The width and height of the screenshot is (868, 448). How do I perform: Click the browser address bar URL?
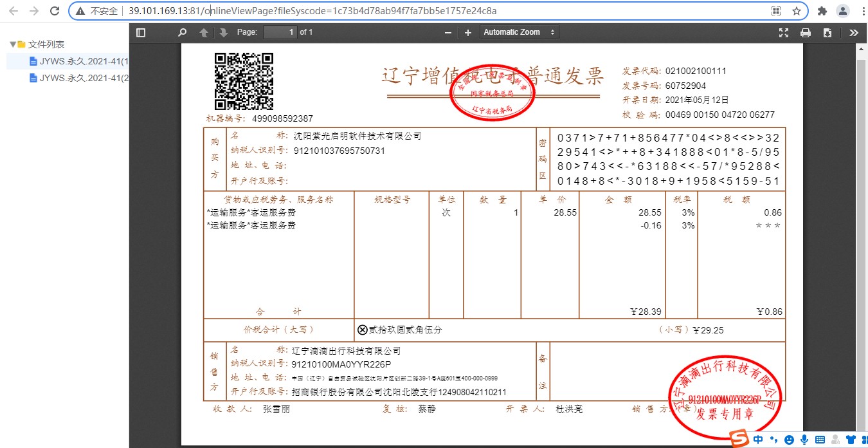coord(312,11)
